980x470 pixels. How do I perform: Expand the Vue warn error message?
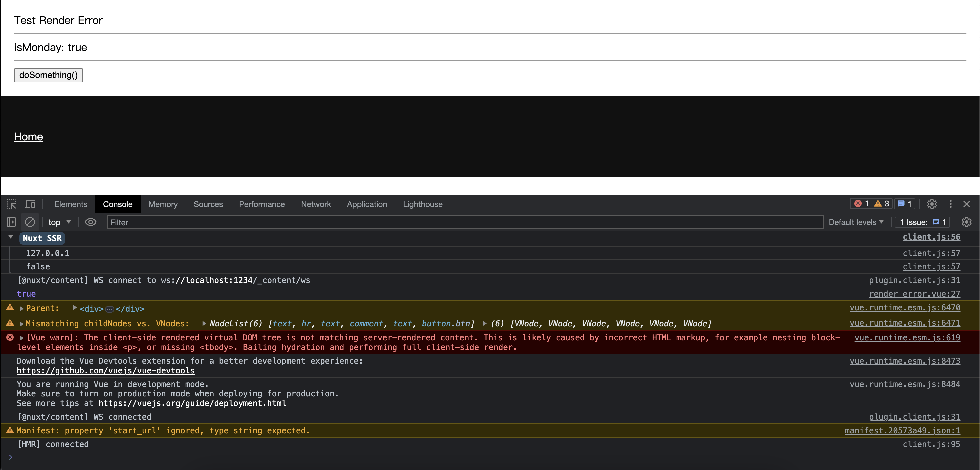tap(22, 338)
